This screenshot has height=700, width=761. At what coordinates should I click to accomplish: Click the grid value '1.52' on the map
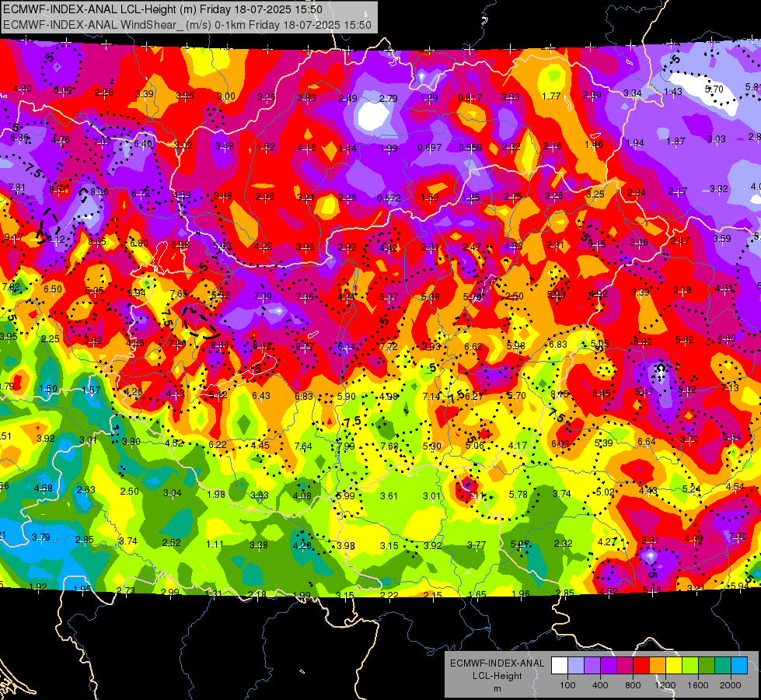point(266,147)
